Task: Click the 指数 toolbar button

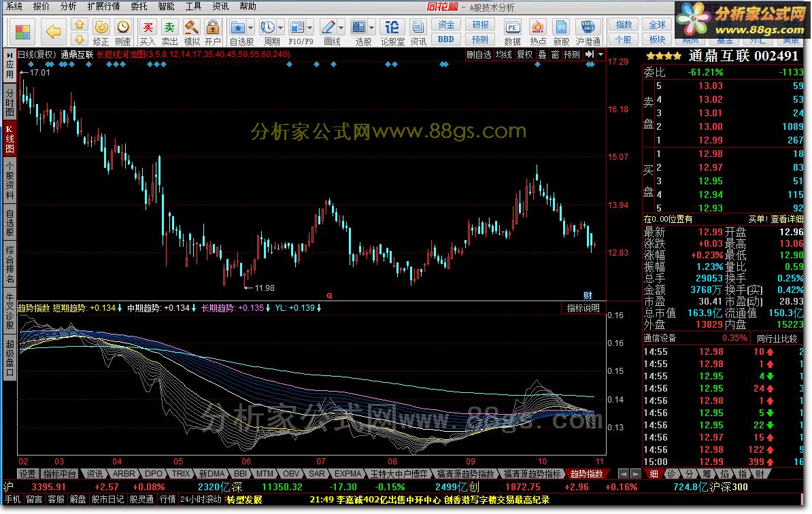Action: (624, 25)
